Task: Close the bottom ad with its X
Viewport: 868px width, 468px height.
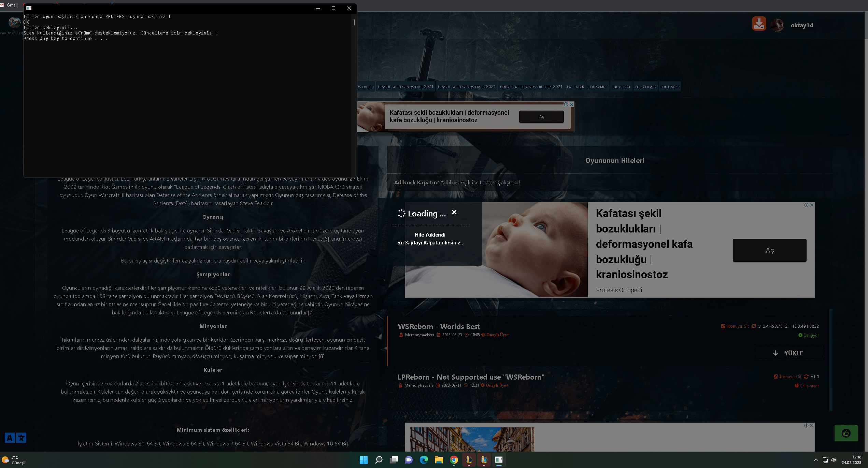Action: point(812,425)
